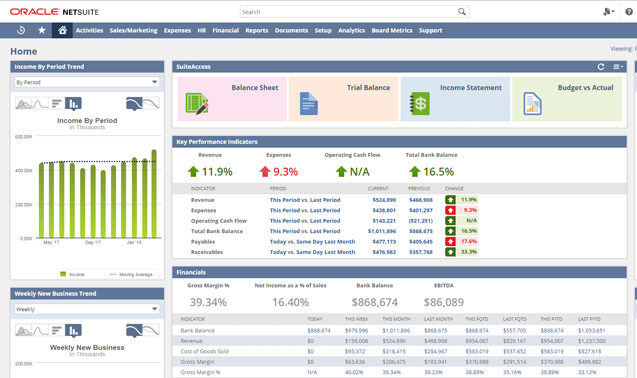
Task: Open the Income Statement dollar notebook icon
Action: 420,104
